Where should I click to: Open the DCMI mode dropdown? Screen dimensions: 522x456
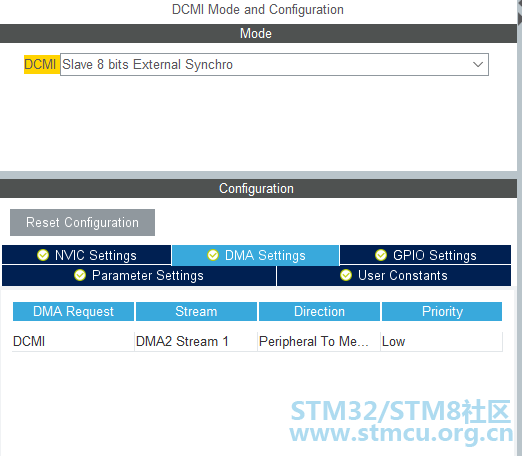pos(274,64)
